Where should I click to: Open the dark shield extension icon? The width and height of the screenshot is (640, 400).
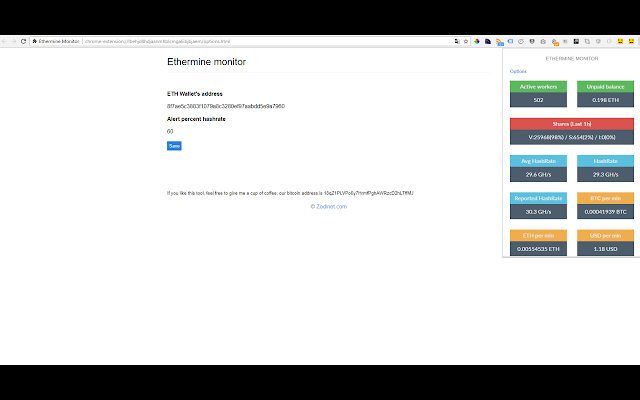point(532,41)
